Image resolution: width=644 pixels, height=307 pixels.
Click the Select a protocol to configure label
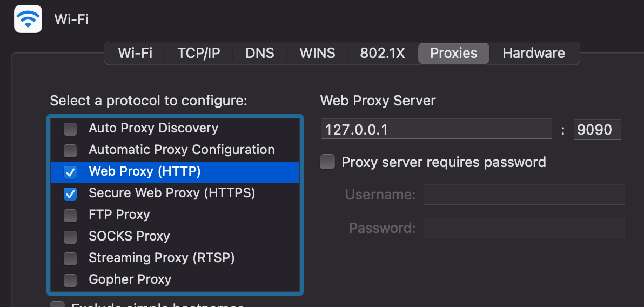[x=148, y=101]
